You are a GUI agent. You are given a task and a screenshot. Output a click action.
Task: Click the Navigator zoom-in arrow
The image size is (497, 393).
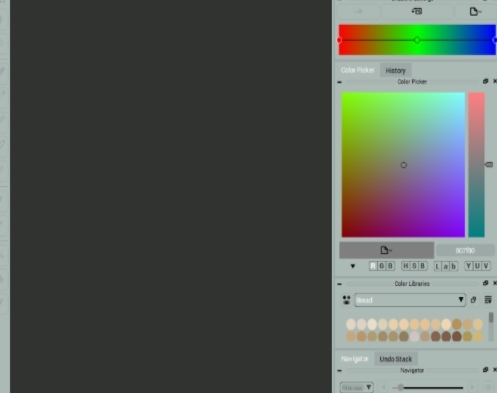[472, 387]
